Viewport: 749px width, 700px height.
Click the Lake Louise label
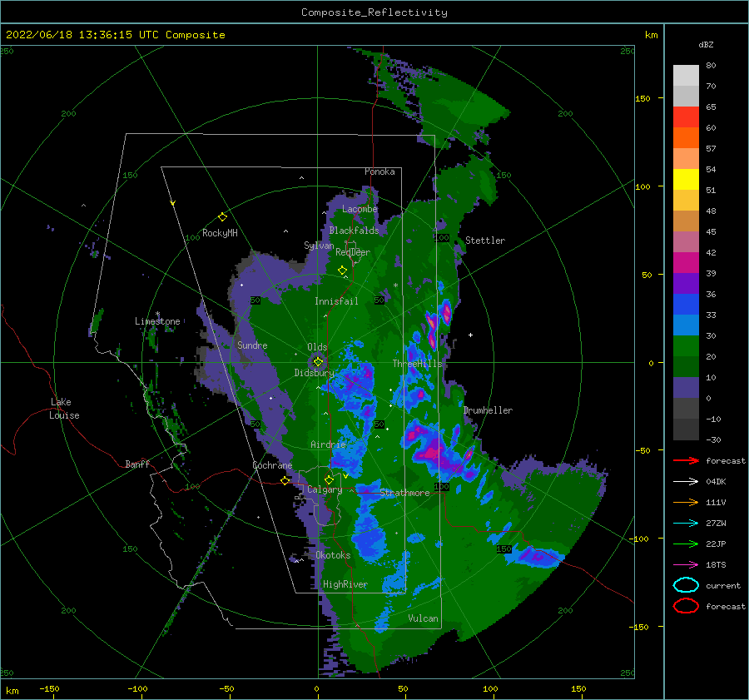[x=64, y=409]
